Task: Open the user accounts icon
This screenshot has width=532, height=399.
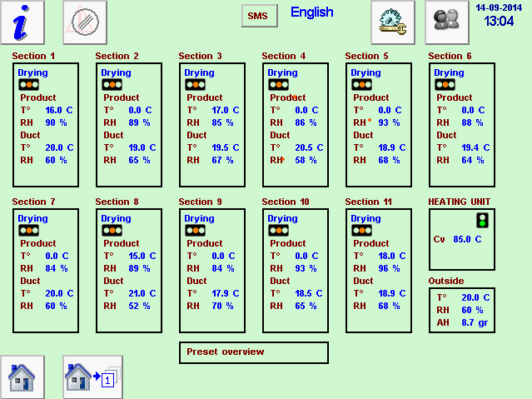Action: (447, 22)
